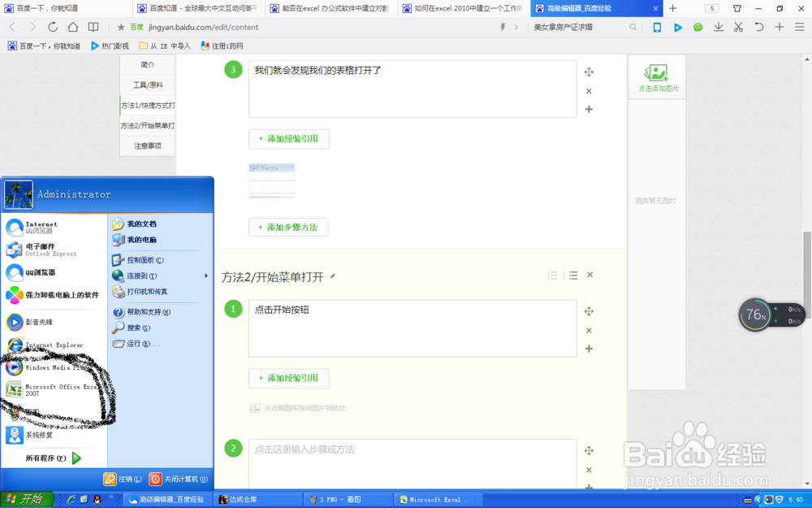
Task: Open the mobile device icon near address bar
Action: 657,26
